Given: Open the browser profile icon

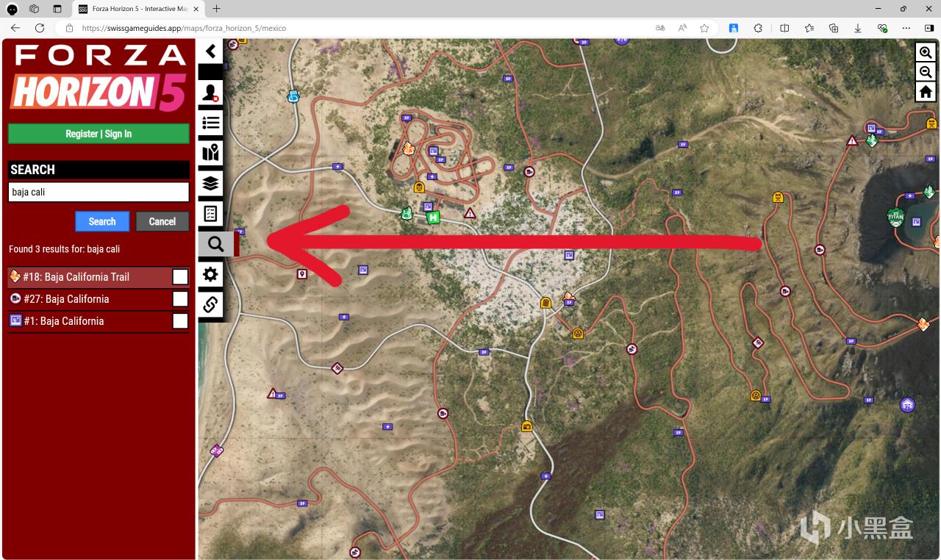Looking at the screenshot, I should tap(12, 9).
